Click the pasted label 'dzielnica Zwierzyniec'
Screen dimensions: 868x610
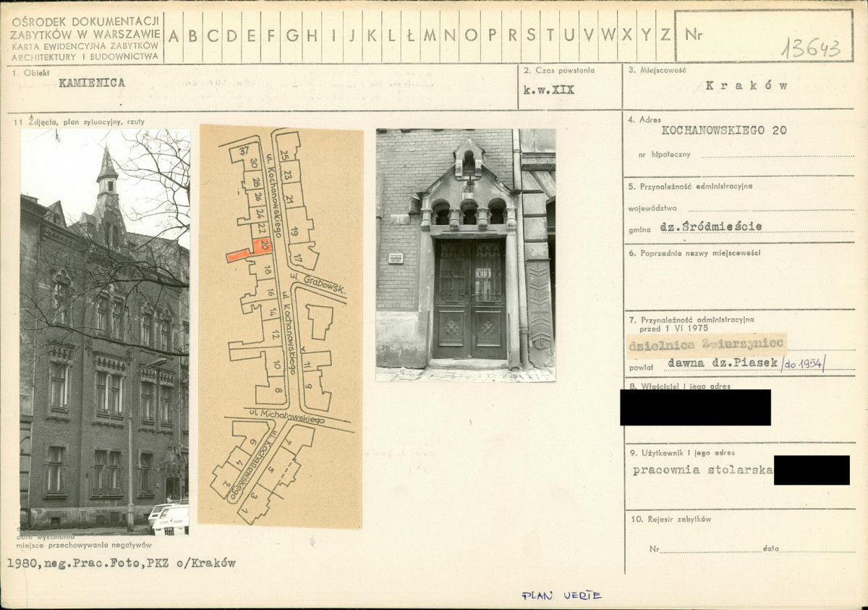[706, 346]
